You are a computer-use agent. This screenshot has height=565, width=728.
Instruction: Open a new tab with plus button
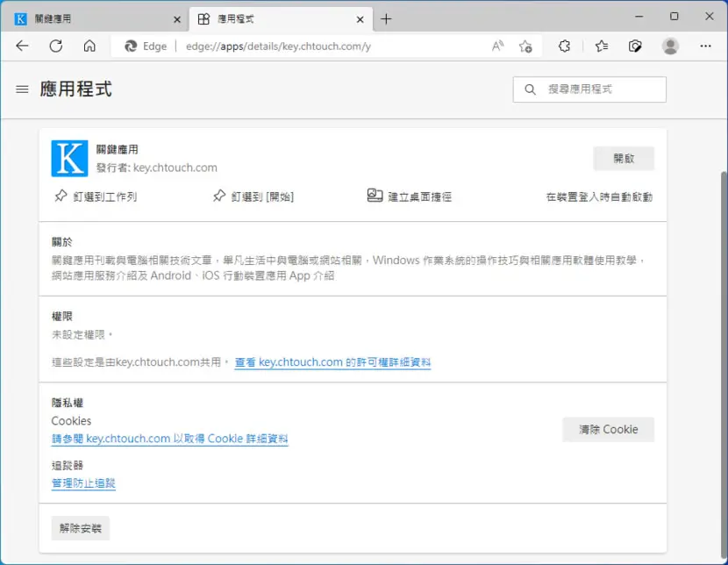(386, 19)
